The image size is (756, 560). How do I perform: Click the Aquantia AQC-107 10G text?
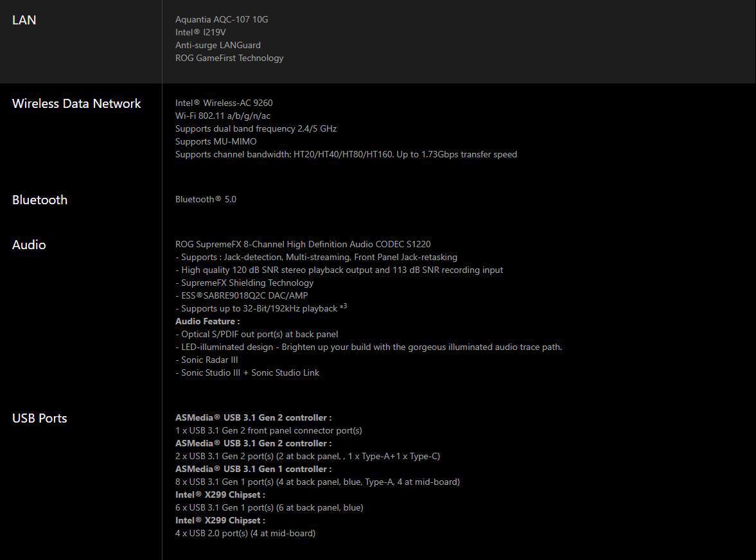click(222, 19)
